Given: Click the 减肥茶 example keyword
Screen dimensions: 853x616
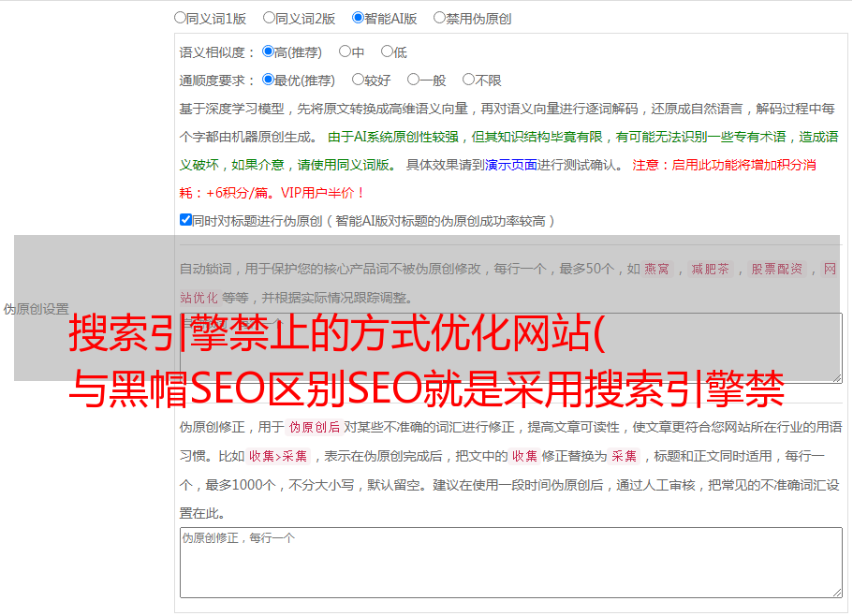Looking at the screenshot, I should pos(710,269).
